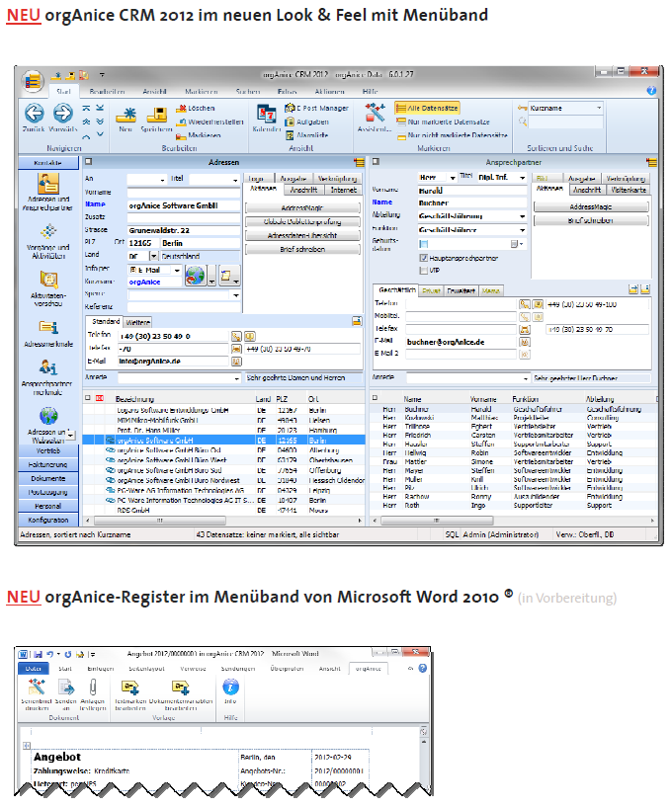Open the Herr salutation dropdown
This screenshot has width=672, height=809.
(453, 178)
